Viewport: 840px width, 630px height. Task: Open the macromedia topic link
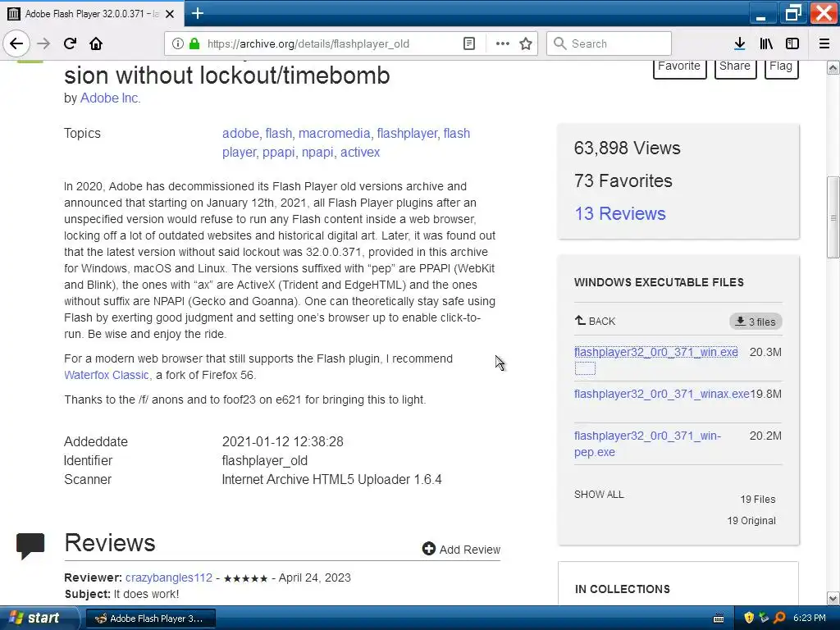(335, 133)
